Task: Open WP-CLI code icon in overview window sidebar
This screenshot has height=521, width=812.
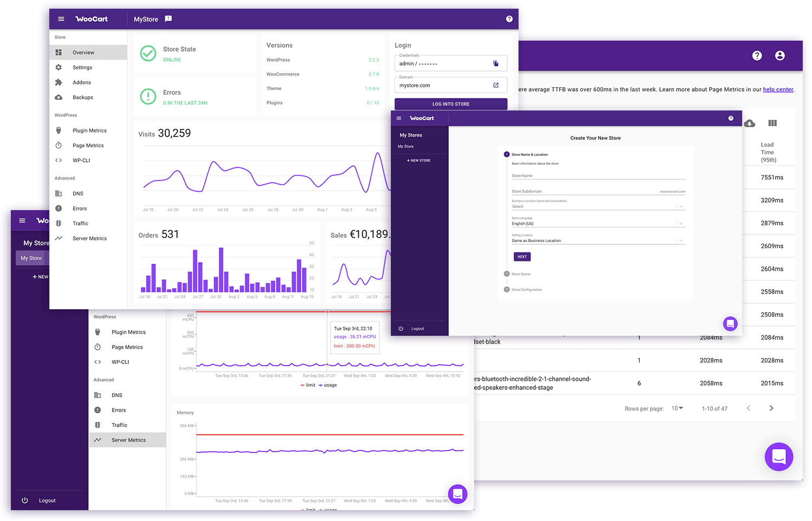Action: (58, 160)
